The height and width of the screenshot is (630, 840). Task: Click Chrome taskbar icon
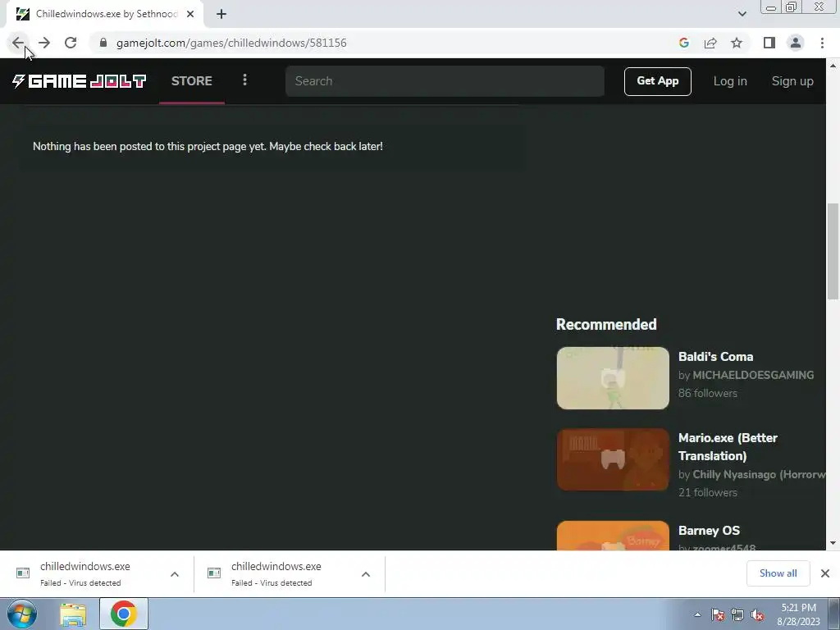click(124, 614)
